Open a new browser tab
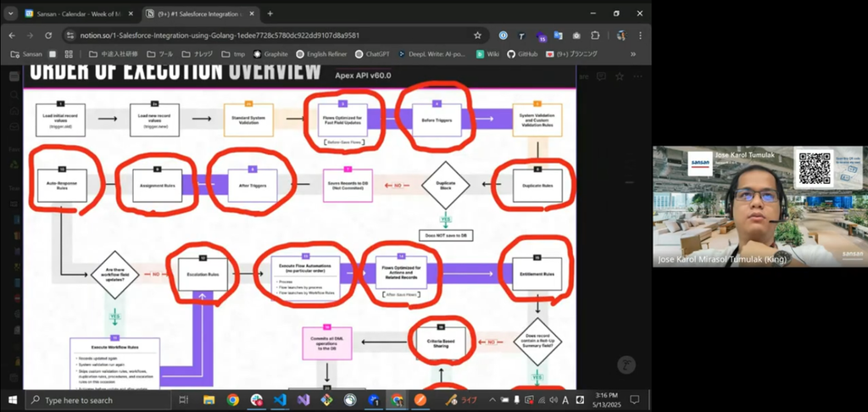Viewport: 868px width, 412px height. [270, 14]
